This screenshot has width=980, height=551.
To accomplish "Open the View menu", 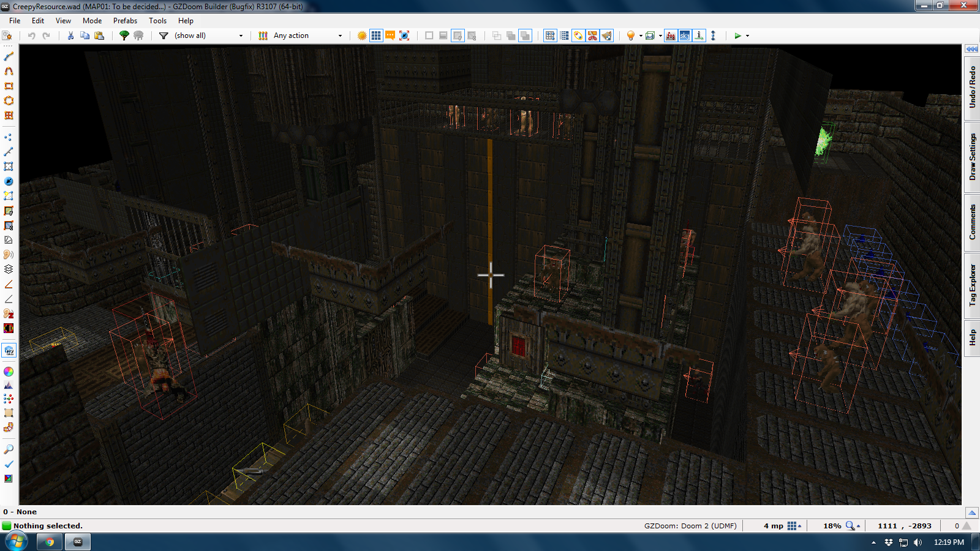I will [63, 20].
